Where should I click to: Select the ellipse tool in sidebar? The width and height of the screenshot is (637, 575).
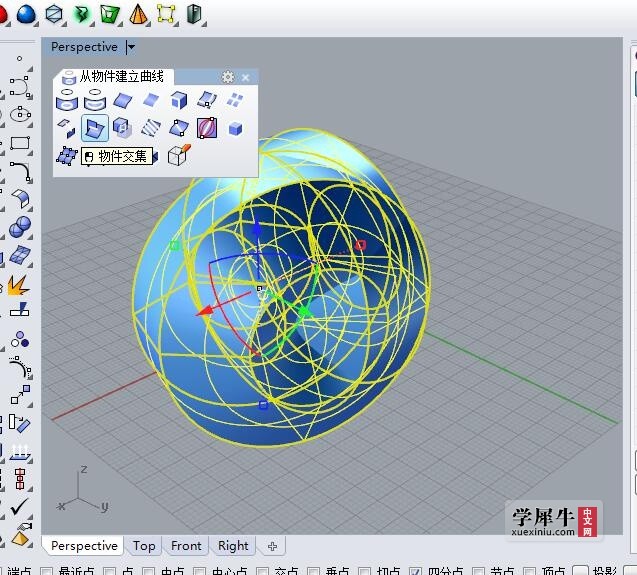[20, 114]
